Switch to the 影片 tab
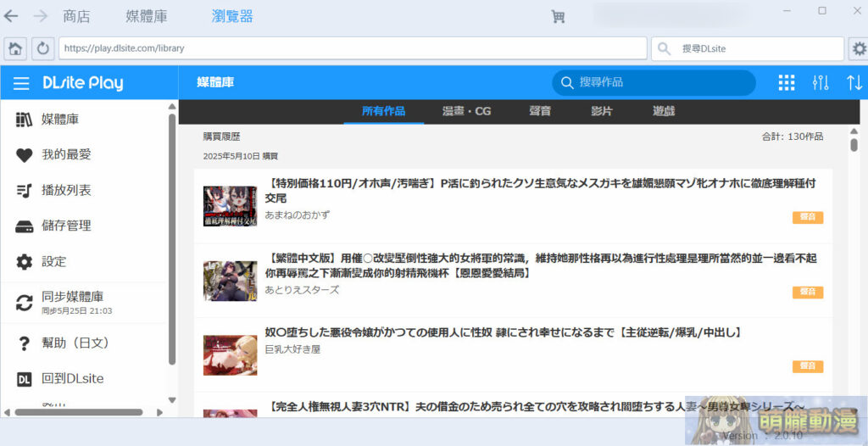The width and height of the screenshot is (868, 446). pyautogui.click(x=602, y=111)
